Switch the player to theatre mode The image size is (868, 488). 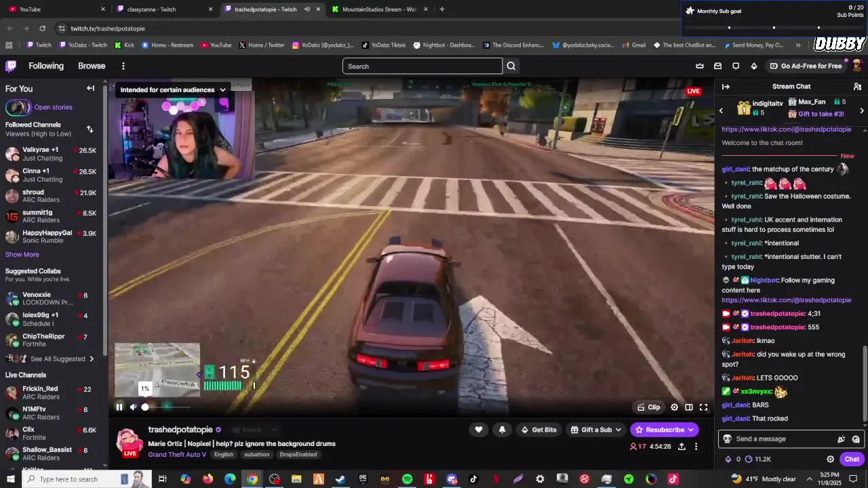[x=688, y=407]
